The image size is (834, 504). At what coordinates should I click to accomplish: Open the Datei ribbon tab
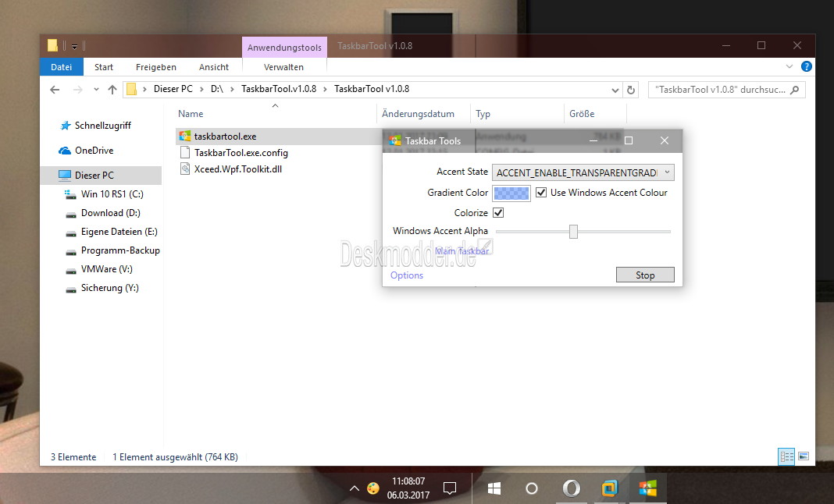(x=61, y=67)
